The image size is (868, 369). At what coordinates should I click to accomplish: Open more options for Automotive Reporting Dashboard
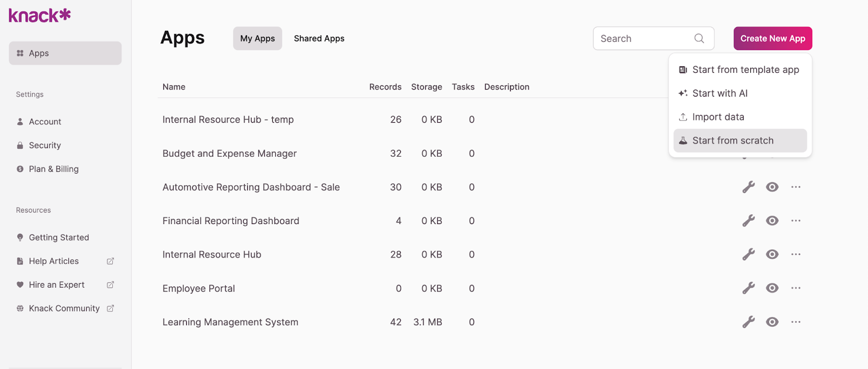pos(796,187)
